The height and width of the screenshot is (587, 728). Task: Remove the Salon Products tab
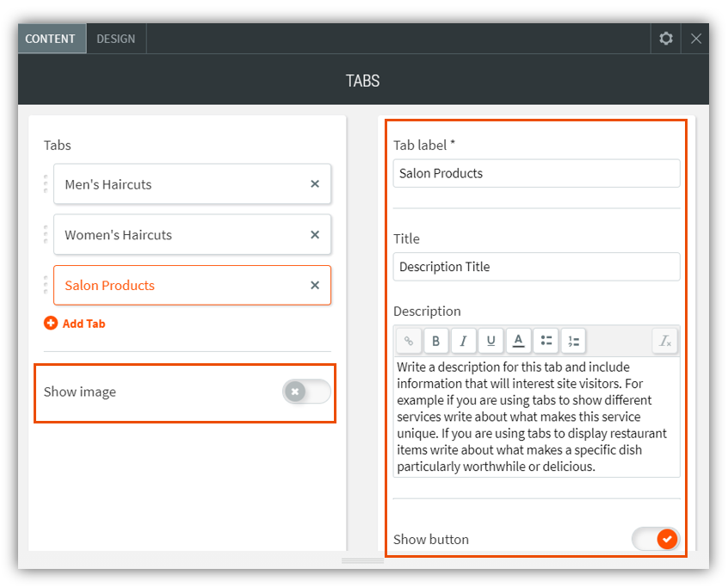coord(315,286)
